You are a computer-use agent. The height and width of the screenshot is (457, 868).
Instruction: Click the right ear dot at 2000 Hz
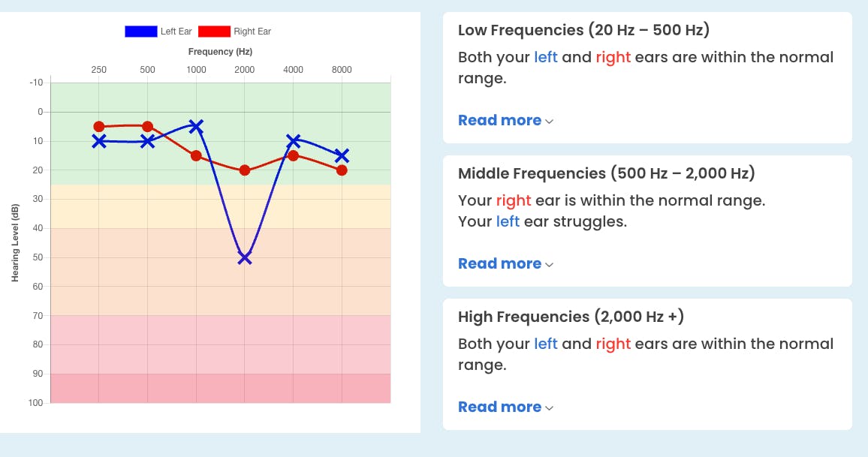coord(244,170)
